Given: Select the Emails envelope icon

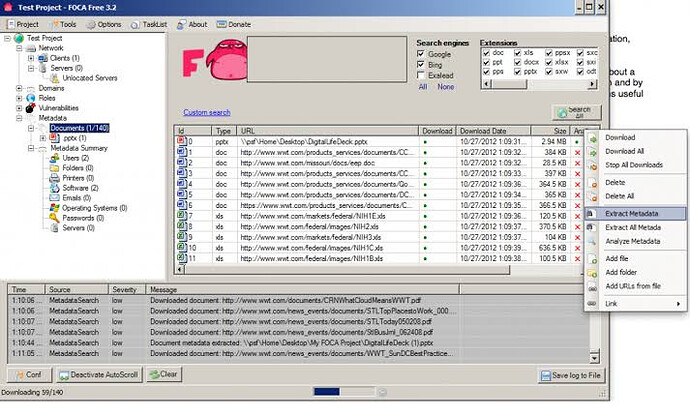Looking at the screenshot, I should click(x=56, y=197).
